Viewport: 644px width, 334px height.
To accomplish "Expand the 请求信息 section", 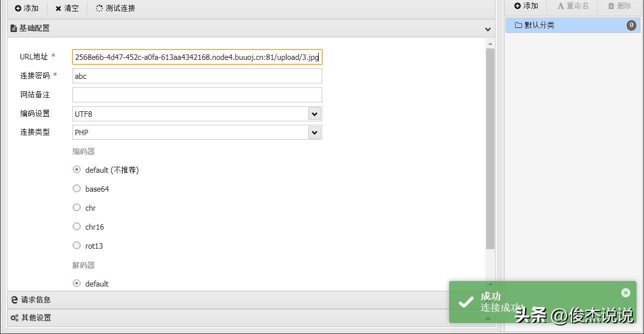I will (35, 300).
